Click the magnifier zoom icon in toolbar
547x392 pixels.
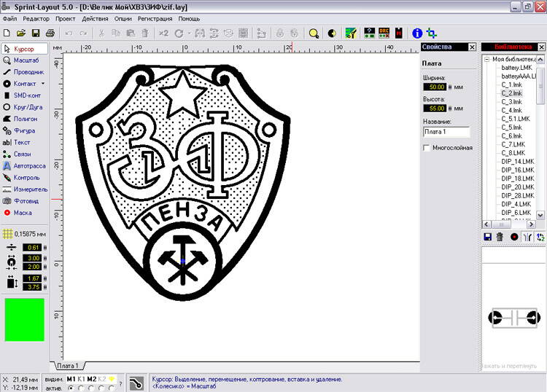(x=314, y=34)
